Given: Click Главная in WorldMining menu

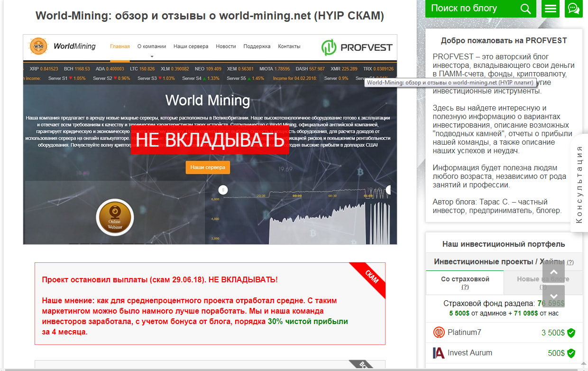Looking at the screenshot, I should coord(120,46).
